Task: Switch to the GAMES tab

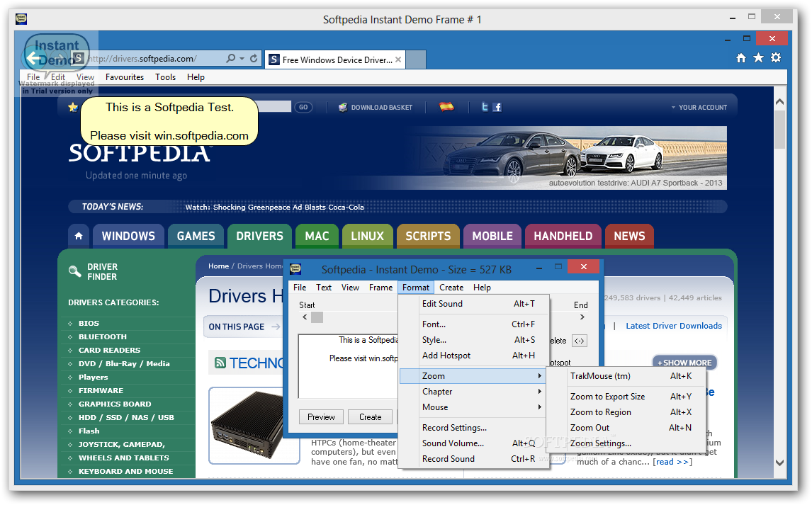Action: coord(196,236)
